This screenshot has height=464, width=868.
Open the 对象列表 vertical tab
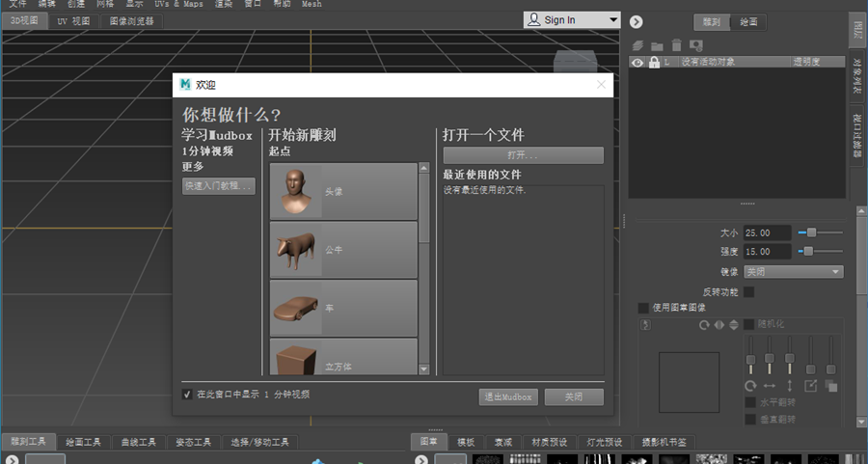point(856,76)
